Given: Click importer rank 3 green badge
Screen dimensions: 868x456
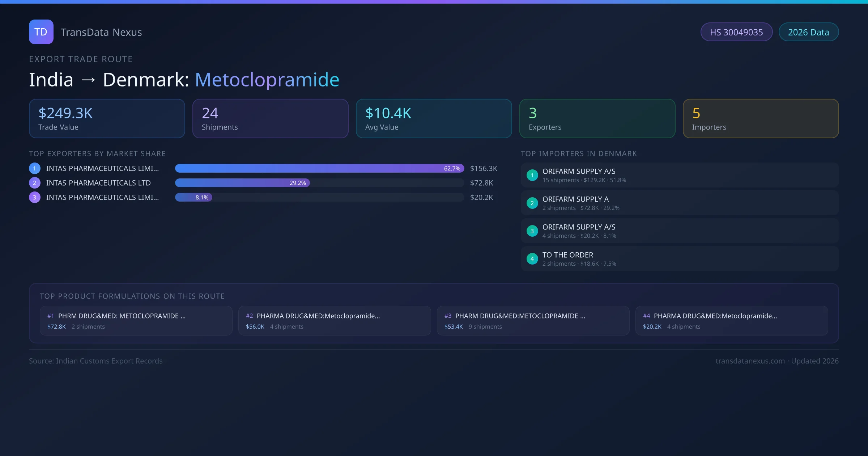Looking at the screenshot, I should pyautogui.click(x=532, y=231).
